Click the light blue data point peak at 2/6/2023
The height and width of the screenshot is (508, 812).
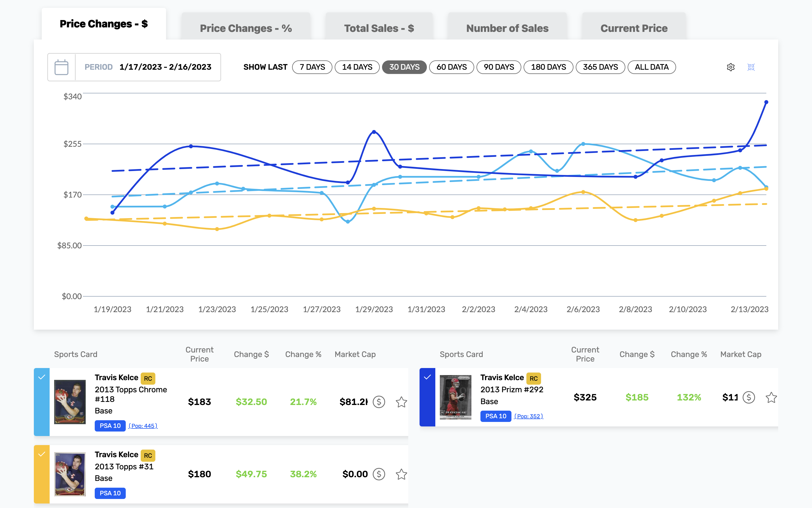583,144
